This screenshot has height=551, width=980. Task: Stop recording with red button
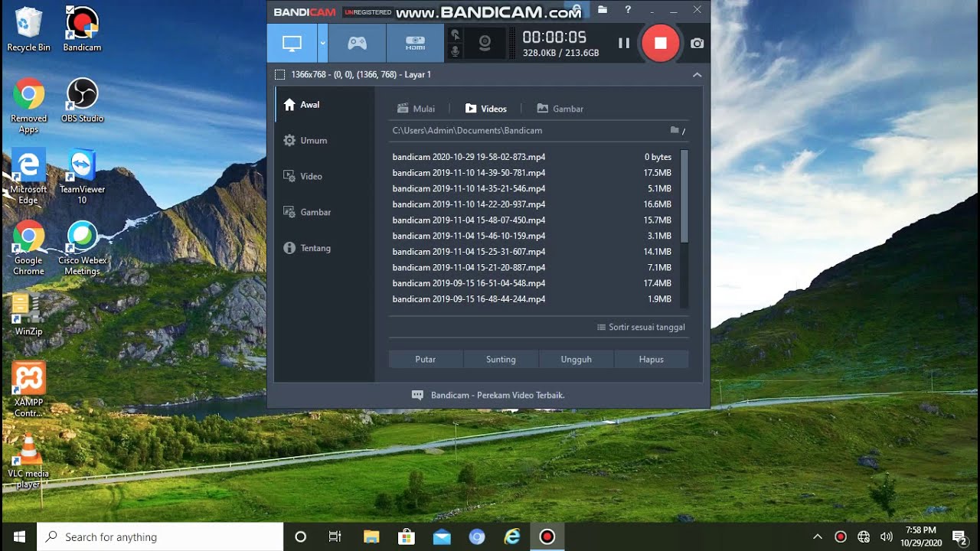[661, 44]
